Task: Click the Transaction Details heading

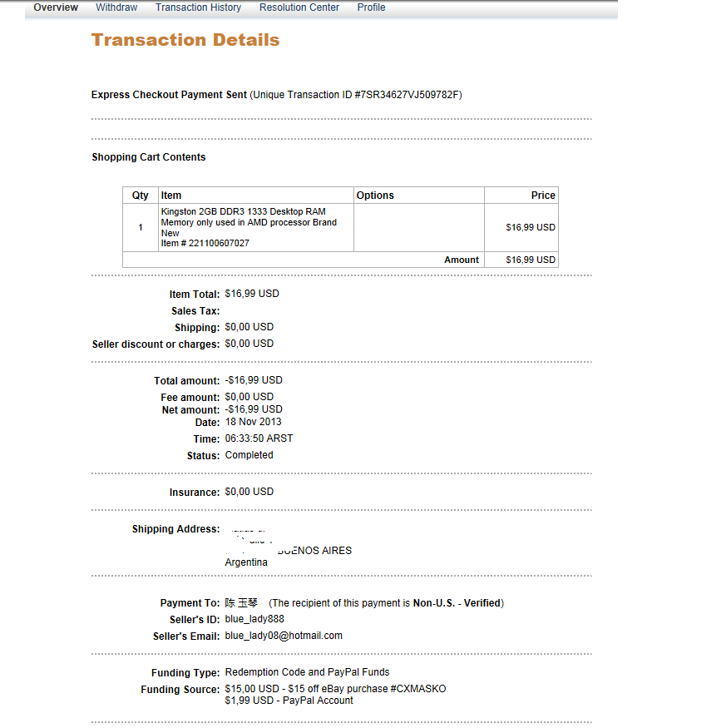Action: tap(185, 40)
